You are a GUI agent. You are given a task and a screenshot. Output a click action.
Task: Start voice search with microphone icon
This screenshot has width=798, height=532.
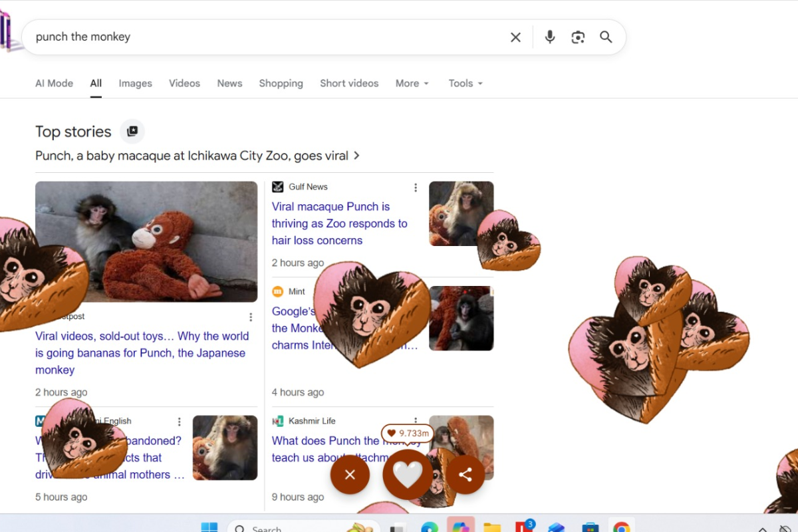click(x=550, y=37)
